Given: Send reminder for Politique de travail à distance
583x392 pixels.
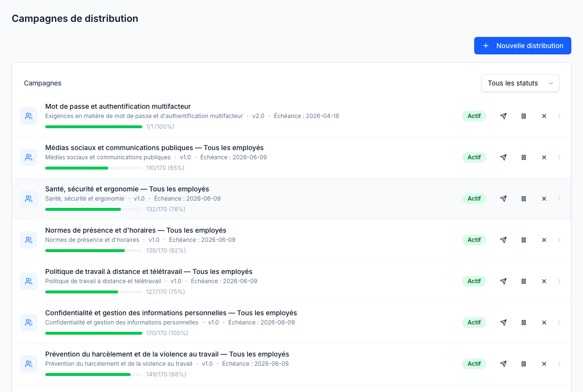Looking at the screenshot, I should (503, 281).
